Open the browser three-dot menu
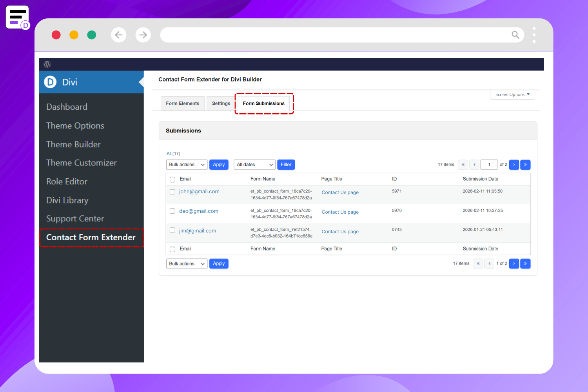Viewport: 588px width, 392px height. click(x=534, y=35)
